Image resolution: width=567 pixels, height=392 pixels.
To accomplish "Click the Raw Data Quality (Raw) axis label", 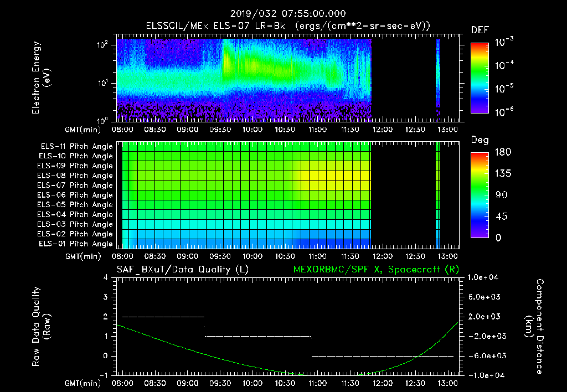I will [40, 327].
